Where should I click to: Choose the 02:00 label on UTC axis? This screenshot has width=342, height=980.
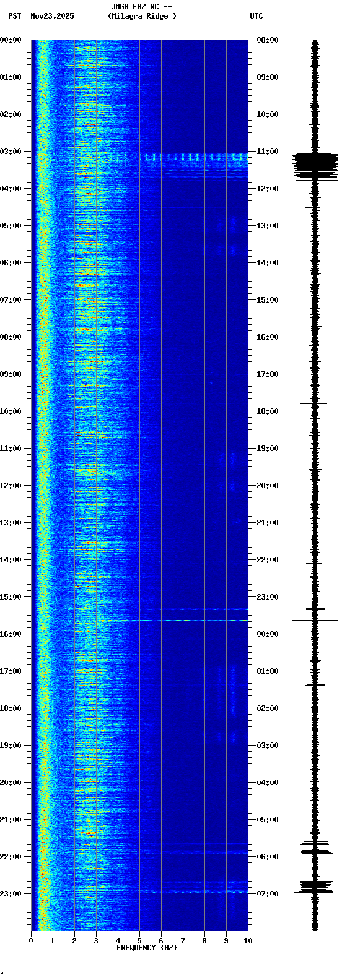pyautogui.click(x=267, y=708)
